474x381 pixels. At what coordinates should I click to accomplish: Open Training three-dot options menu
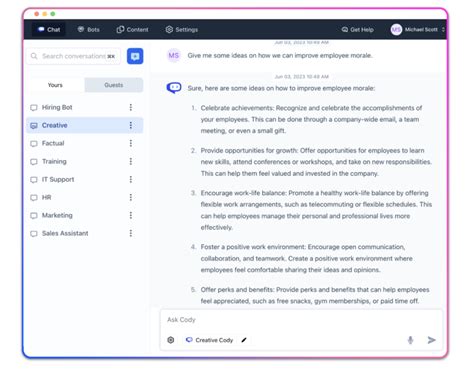click(131, 161)
